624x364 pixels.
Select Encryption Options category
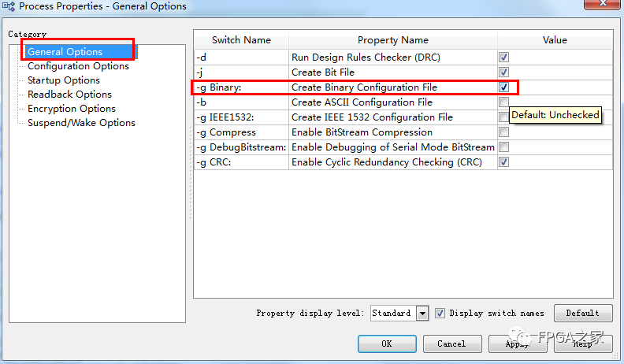(x=72, y=109)
